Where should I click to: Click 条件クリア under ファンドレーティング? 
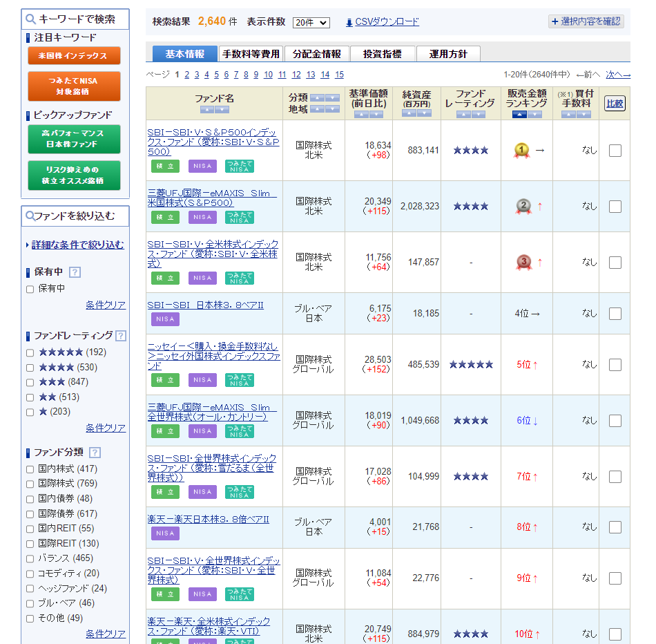coord(106,428)
